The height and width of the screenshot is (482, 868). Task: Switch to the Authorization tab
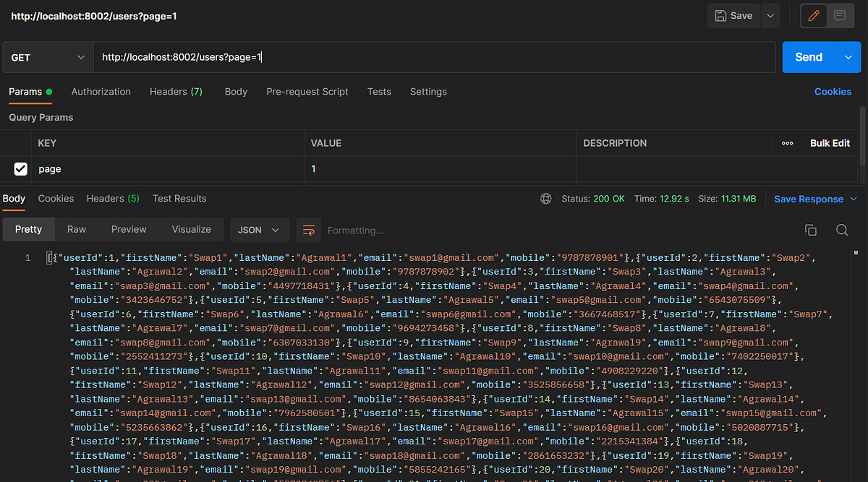pyautogui.click(x=101, y=92)
